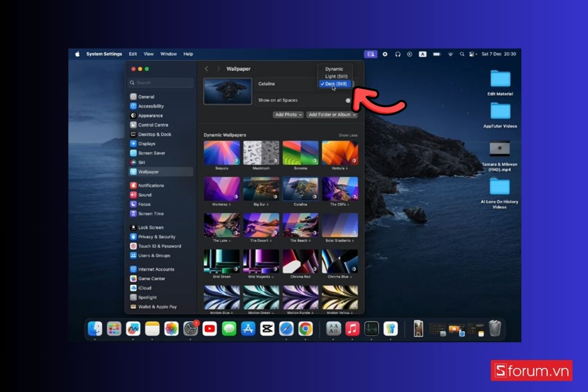Choose the Solar Gradients wallpaper
588x392 pixels.
click(x=340, y=225)
